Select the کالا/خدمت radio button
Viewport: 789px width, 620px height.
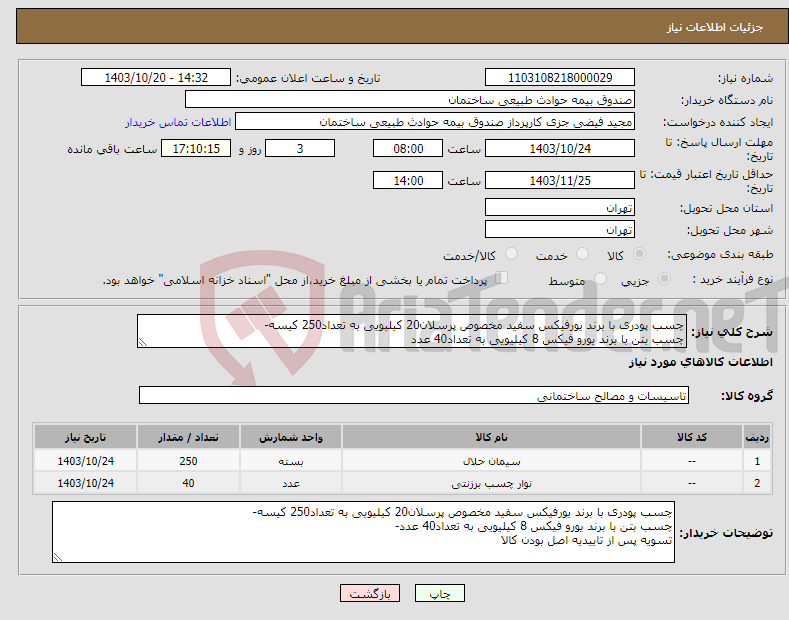click(511, 254)
